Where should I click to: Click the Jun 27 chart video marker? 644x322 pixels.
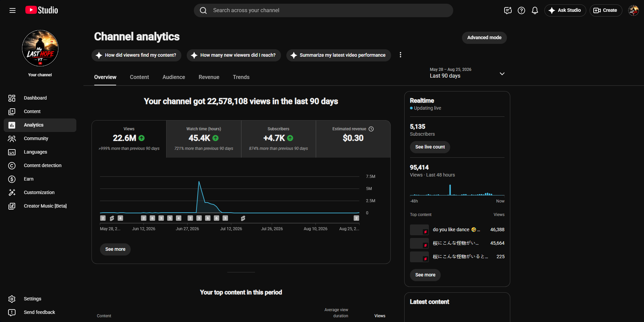(190, 218)
